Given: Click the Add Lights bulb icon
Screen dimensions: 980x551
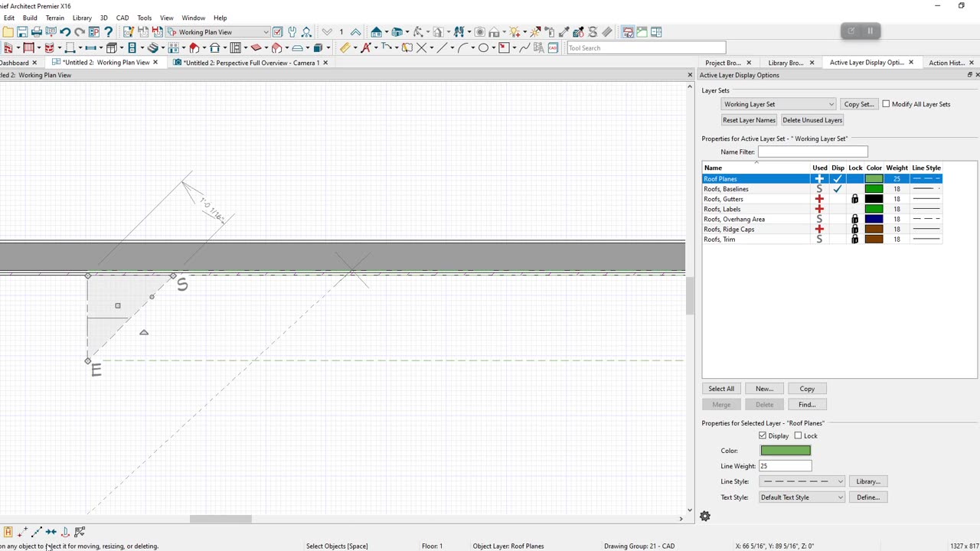Looking at the screenshot, I should pos(514,31).
